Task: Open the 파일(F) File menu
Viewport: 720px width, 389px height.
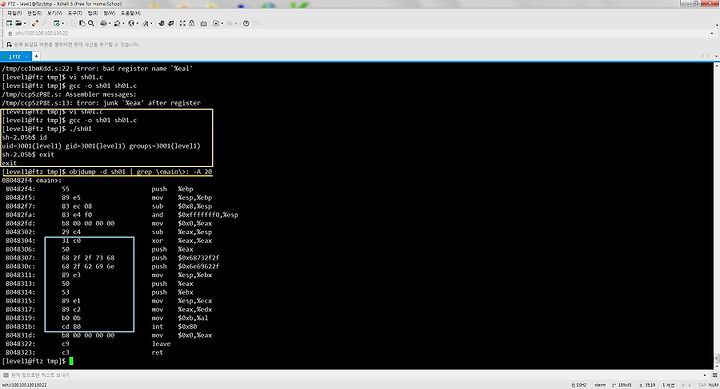Action: [x=15, y=13]
